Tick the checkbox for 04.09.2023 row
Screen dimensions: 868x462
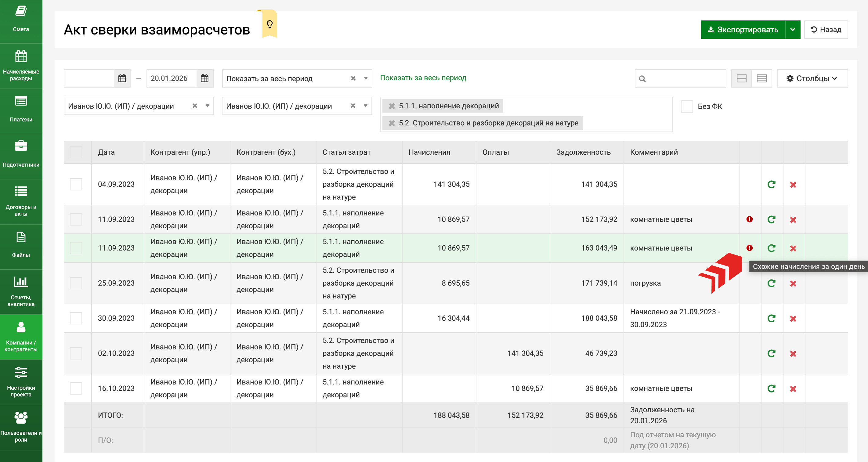76,184
